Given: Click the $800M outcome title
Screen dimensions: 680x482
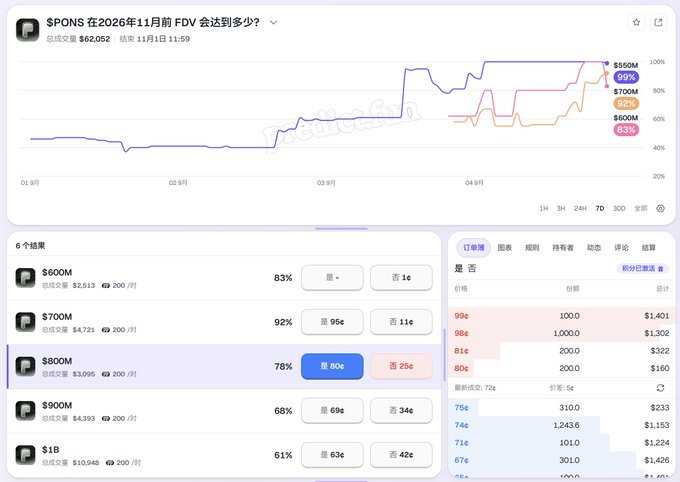Looking at the screenshot, I should 57,361.
